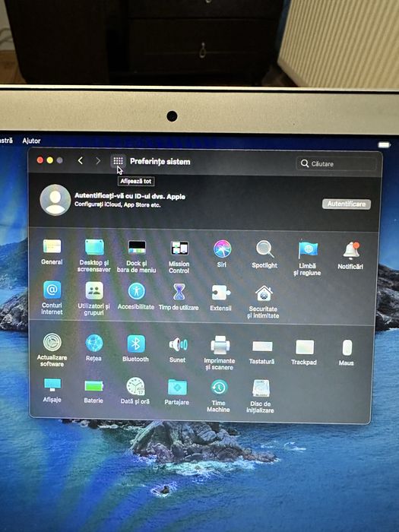Open the Ajutor menu
Image resolution: width=399 pixels, height=532 pixels.
pos(32,141)
